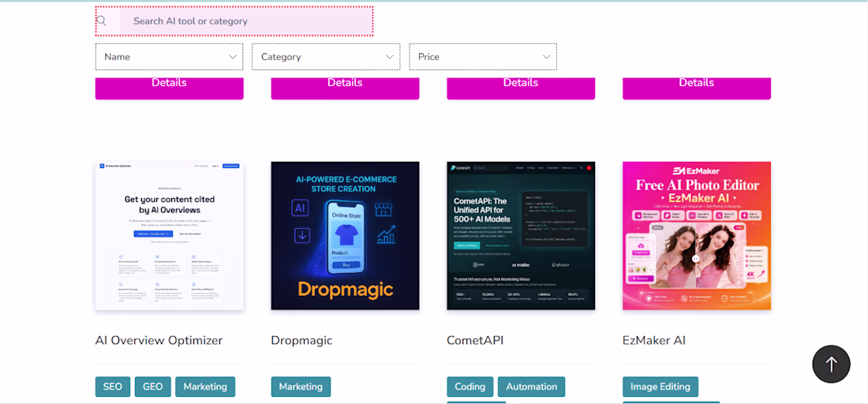
Task: Focus the Search AI tool or category field
Action: pos(246,21)
